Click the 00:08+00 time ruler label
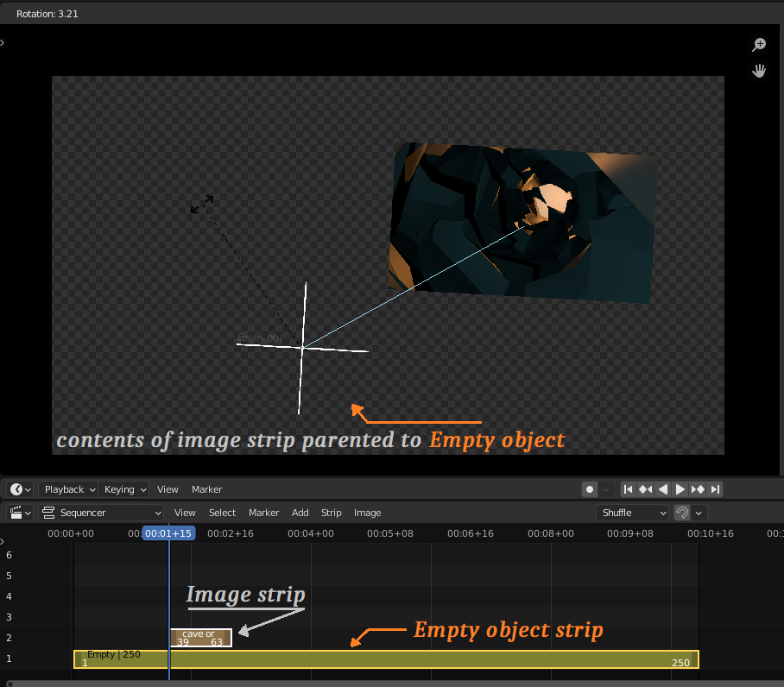 pyautogui.click(x=551, y=533)
